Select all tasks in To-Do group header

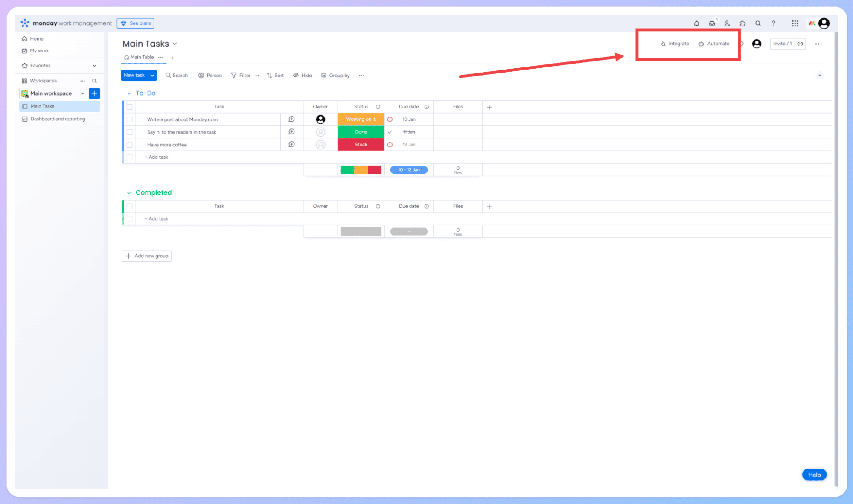[x=129, y=107]
